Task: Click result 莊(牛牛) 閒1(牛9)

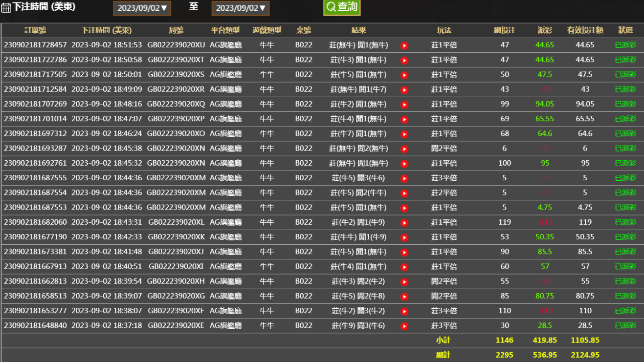Action: (358, 237)
